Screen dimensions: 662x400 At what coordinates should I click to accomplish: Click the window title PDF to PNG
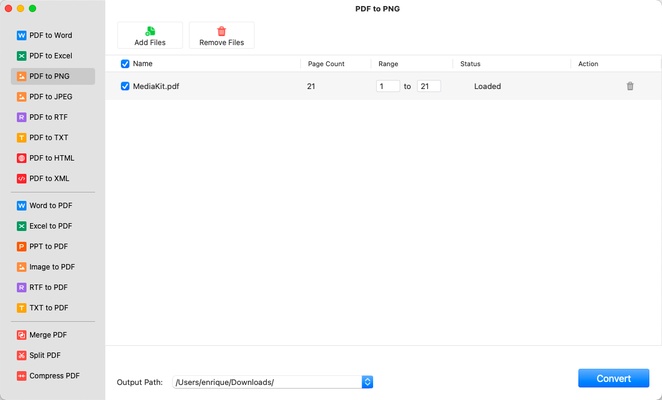tap(377, 9)
